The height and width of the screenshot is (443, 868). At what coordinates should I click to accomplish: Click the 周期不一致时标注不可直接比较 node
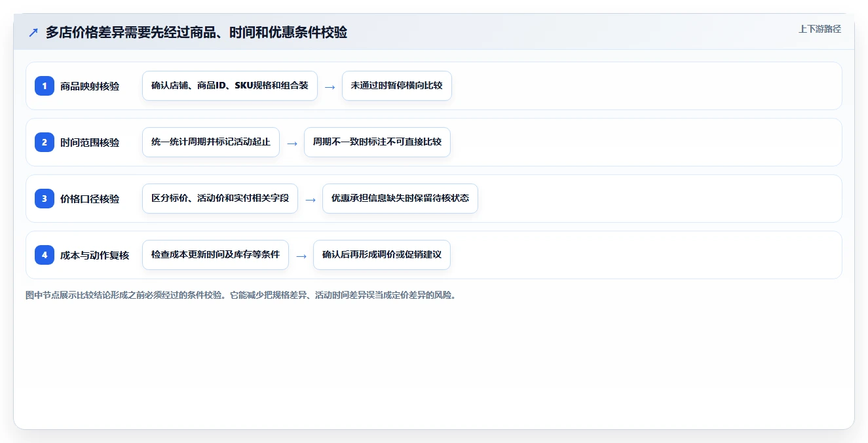click(x=377, y=142)
